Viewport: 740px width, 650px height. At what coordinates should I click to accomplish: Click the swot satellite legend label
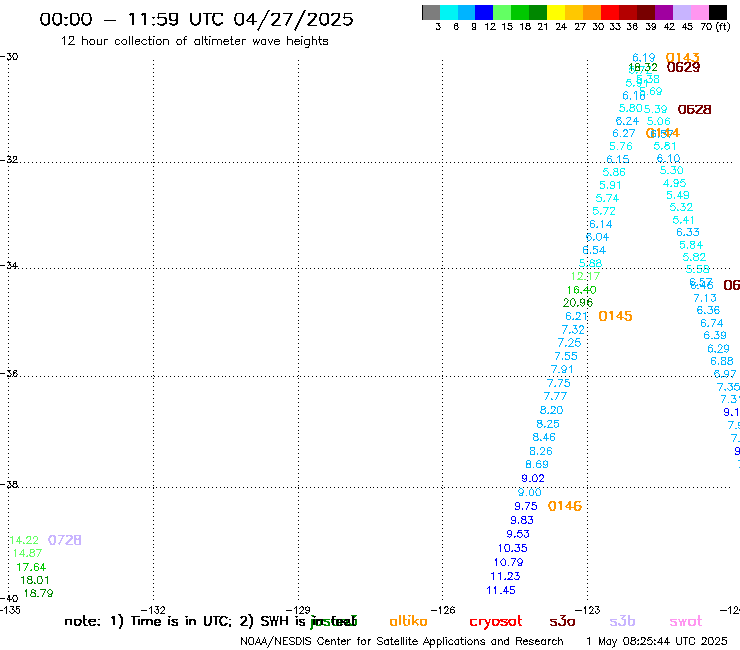pyautogui.click(x=686, y=621)
